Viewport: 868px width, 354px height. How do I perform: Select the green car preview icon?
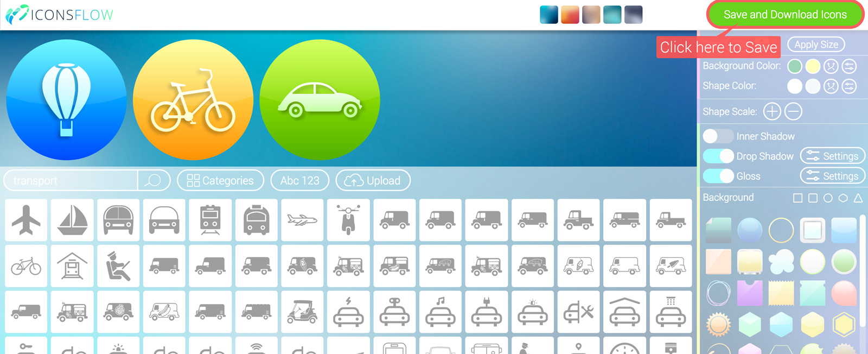click(x=320, y=100)
